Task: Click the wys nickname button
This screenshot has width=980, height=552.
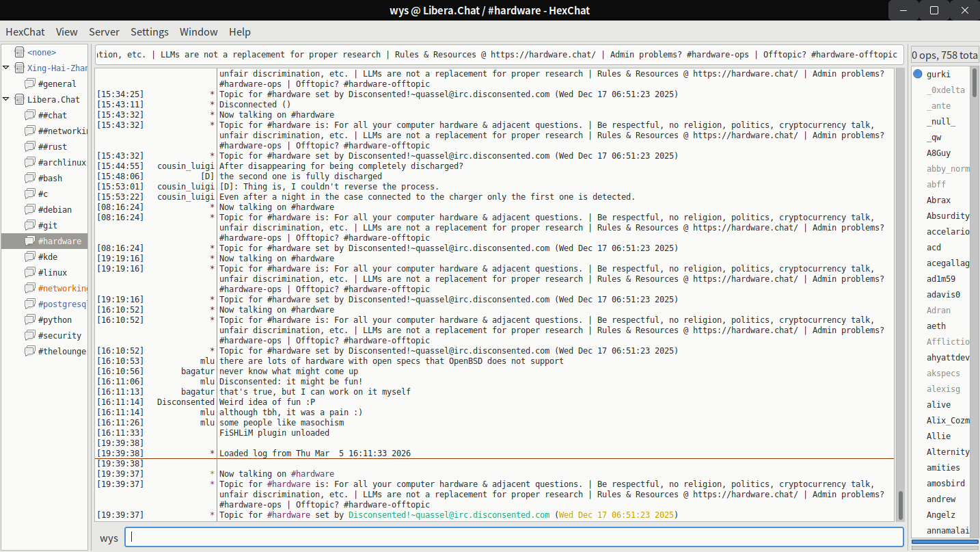Action: (x=109, y=538)
